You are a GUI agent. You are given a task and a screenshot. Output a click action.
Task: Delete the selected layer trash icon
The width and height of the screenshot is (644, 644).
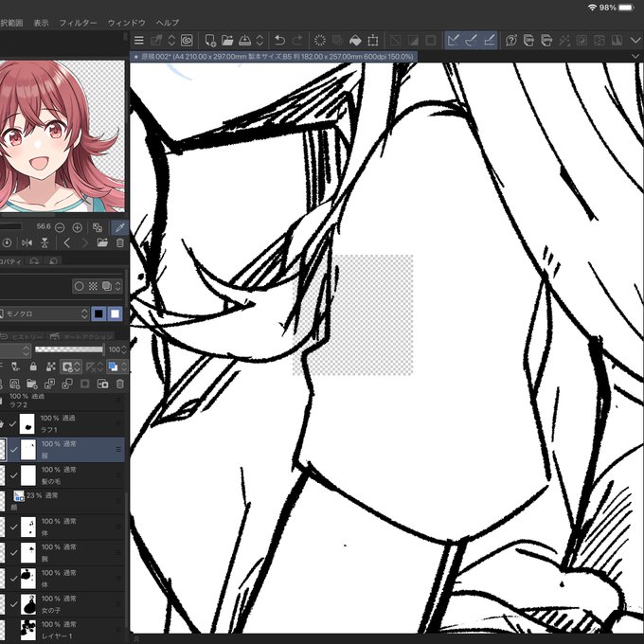pyautogui.click(x=120, y=384)
